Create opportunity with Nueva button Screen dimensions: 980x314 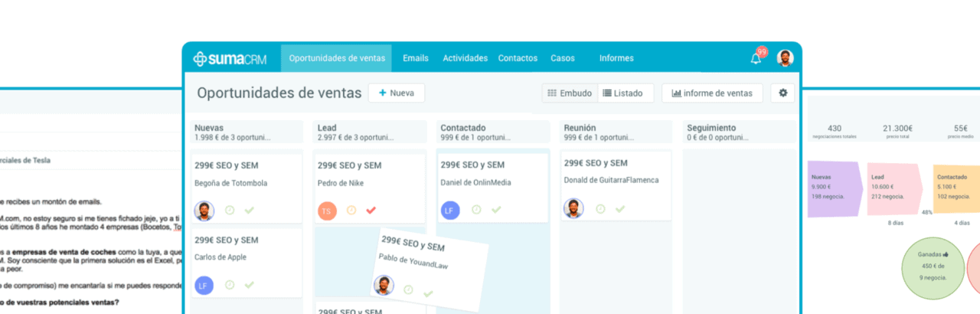click(x=397, y=93)
